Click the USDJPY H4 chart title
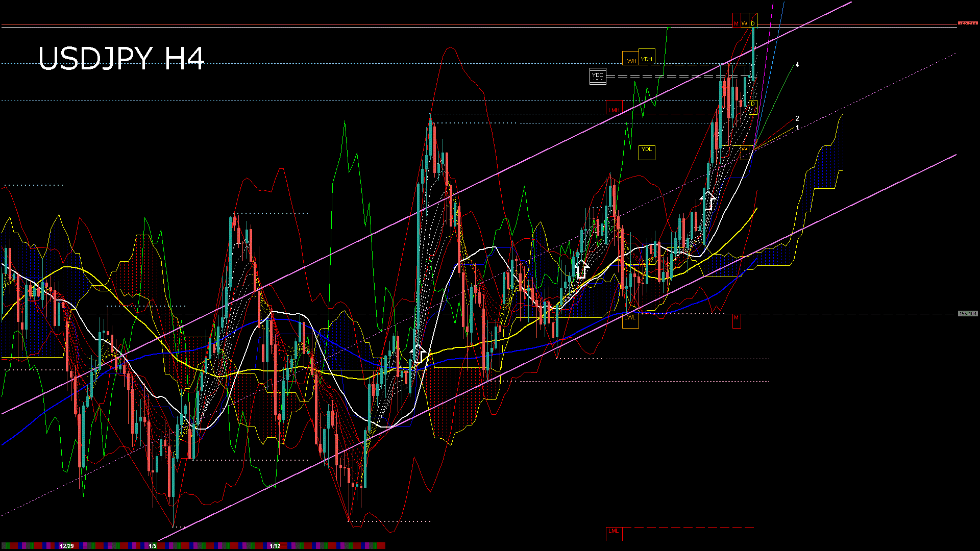Image resolution: width=980 pixels, height=551 pixels. click(x=121, y=59)
